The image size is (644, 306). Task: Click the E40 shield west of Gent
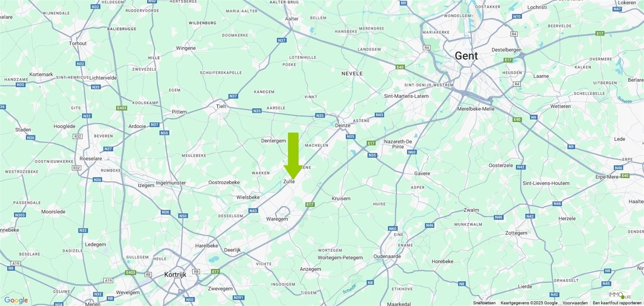click(x=400, y=67)
